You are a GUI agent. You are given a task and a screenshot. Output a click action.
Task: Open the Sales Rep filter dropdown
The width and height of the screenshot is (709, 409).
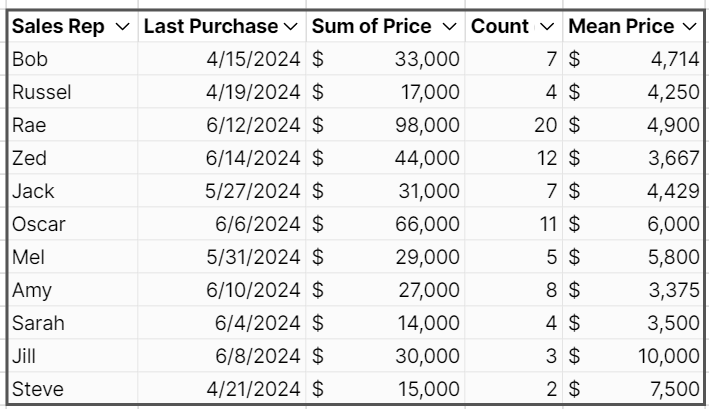122,27
